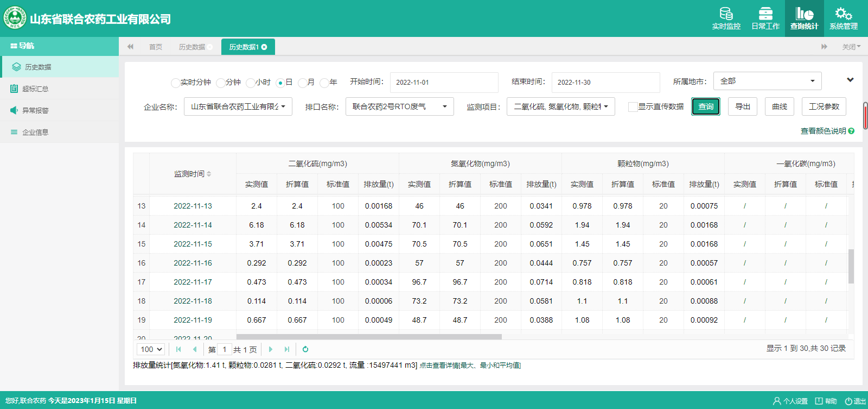Image resolution: width=868 pixels, height=409 pixels.
Task: Select the 实时分钟 radio option
Action: 175,83
